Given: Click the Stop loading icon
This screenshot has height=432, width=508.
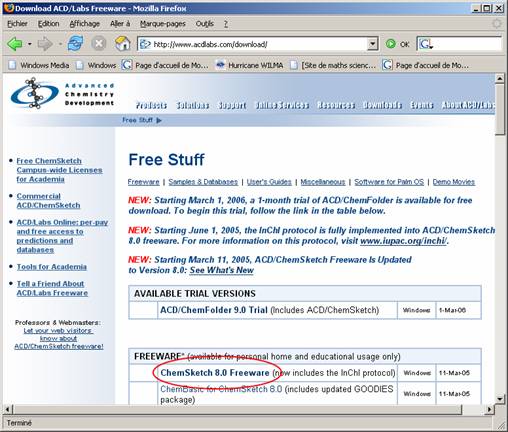Looking at the screenshot, I should coord(99,44).
